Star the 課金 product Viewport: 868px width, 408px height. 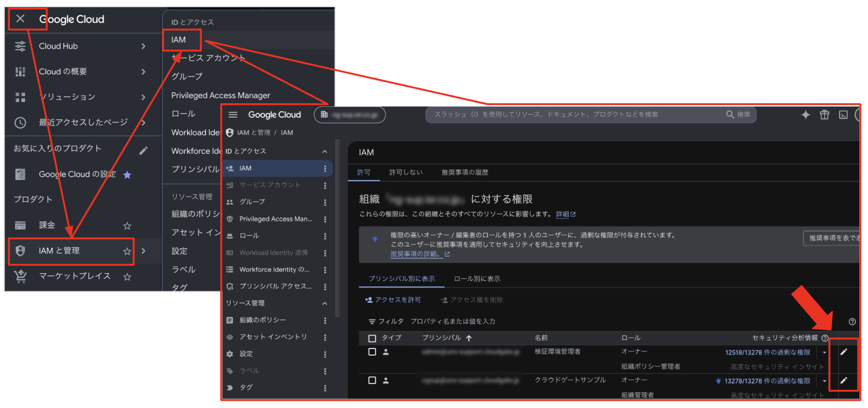tap(127, 225)
